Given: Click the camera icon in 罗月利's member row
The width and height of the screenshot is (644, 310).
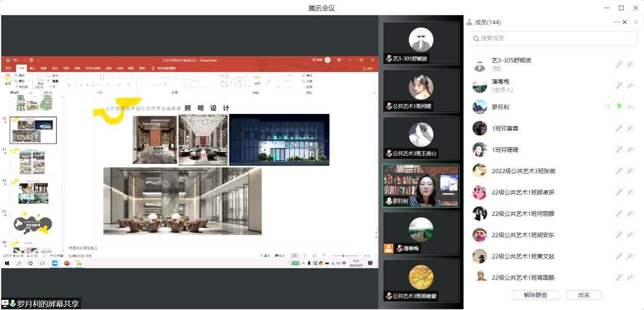Looking at the screenshot, I should coord(630,107).
